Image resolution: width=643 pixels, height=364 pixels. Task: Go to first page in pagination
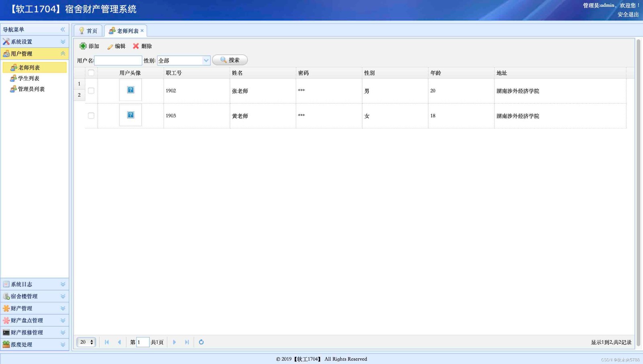tap(106, 342)
